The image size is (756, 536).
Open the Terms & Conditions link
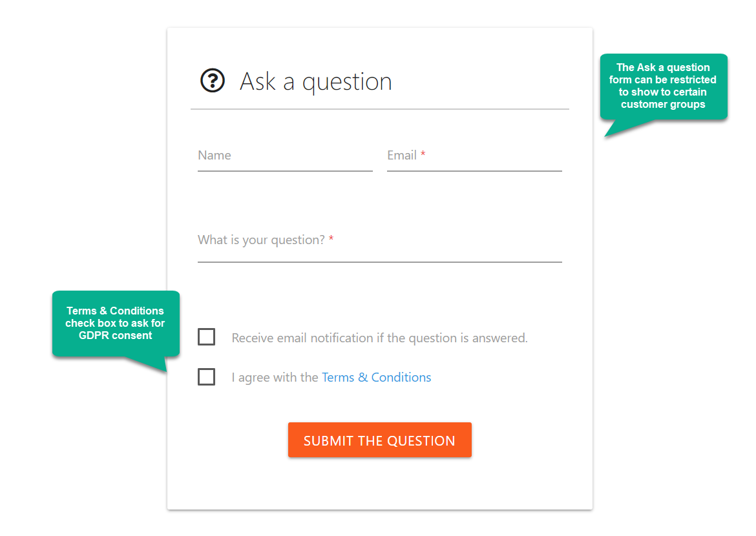pos(377,377)
